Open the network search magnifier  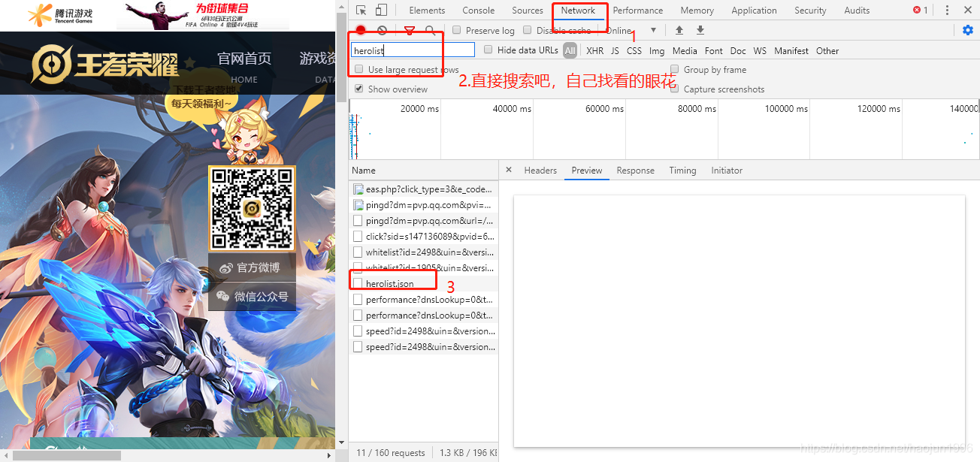(430, 31)
